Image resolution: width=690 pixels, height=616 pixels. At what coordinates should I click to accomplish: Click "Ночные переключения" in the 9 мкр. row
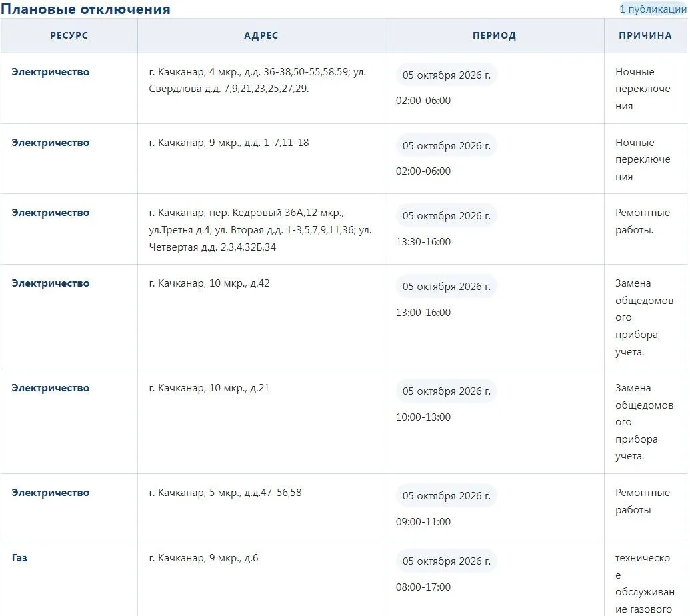coord(643,160)
